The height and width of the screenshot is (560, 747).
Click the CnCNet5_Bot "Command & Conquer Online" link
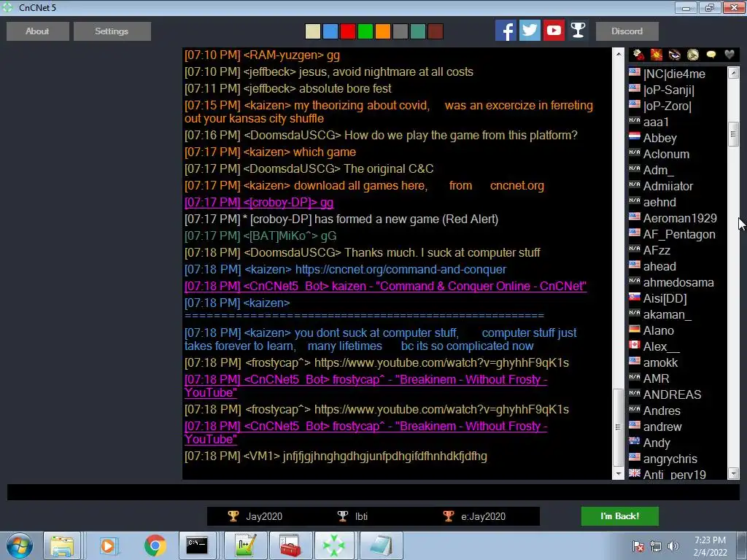pos(385,286)
